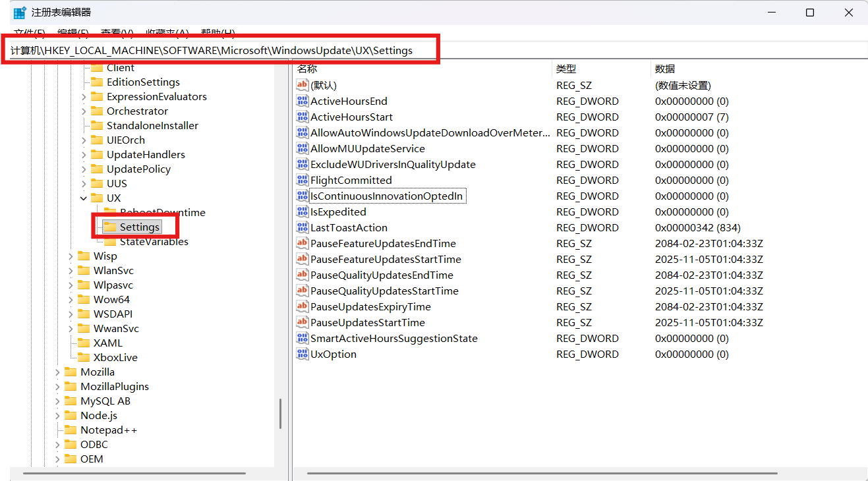This screenshot has width=868, height=481.
Task: Select the Settings key in the tree
Action: coord(140,227)
